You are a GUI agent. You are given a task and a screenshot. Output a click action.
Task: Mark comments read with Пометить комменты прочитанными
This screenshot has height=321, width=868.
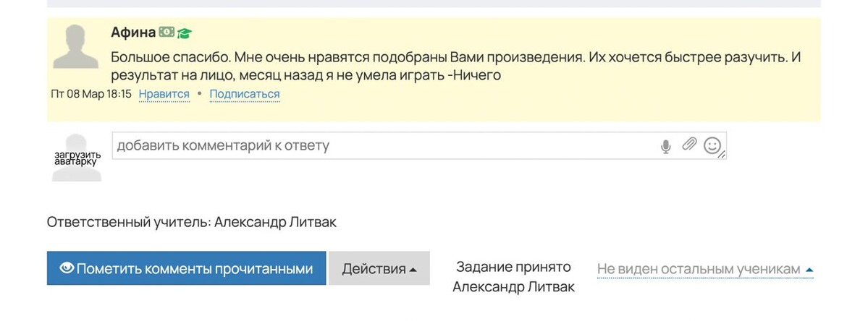187,268
